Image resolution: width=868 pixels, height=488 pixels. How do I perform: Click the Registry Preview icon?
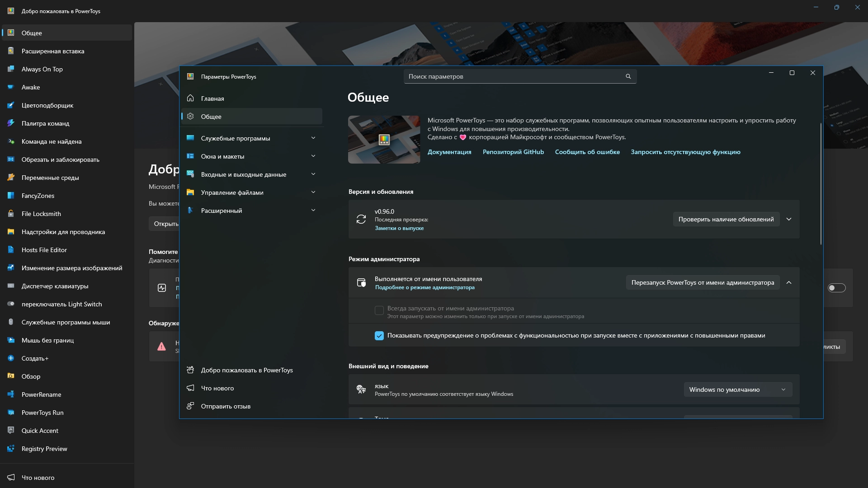(11, 449)
